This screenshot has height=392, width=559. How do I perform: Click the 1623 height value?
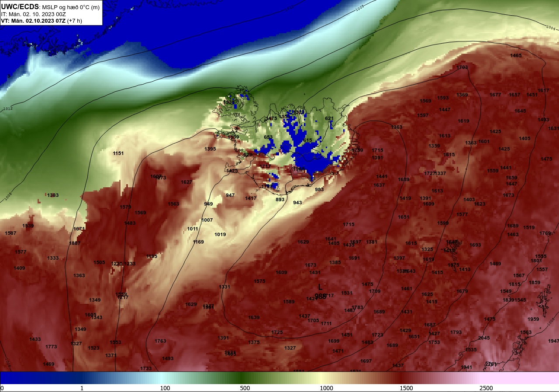480,204
